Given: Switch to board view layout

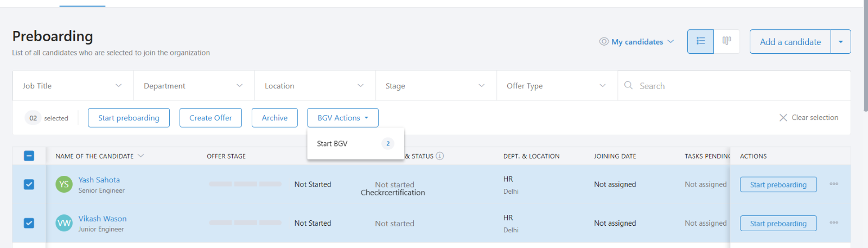Looking at the screenshot, I should coord(726,41).
